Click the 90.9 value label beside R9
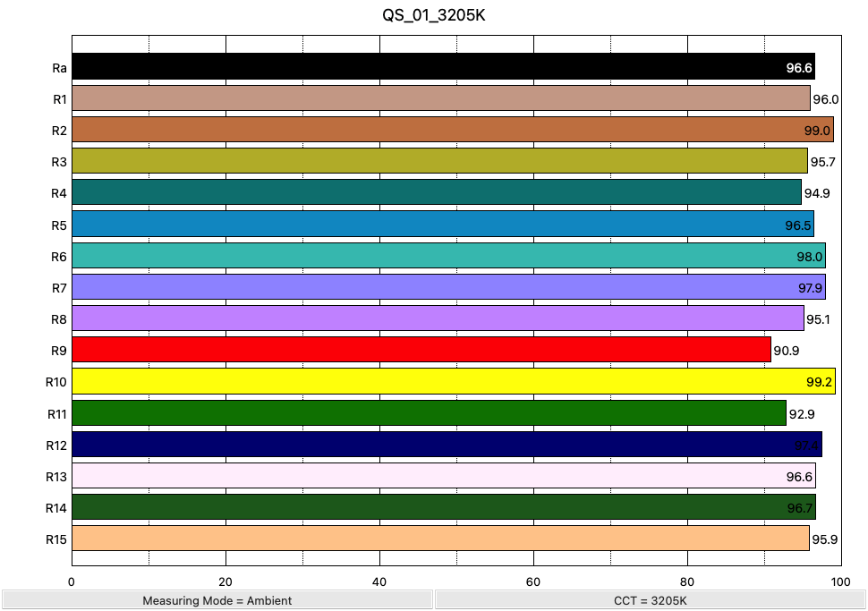The width and height of the screenshot is (868, 611). tap(786, 351)
